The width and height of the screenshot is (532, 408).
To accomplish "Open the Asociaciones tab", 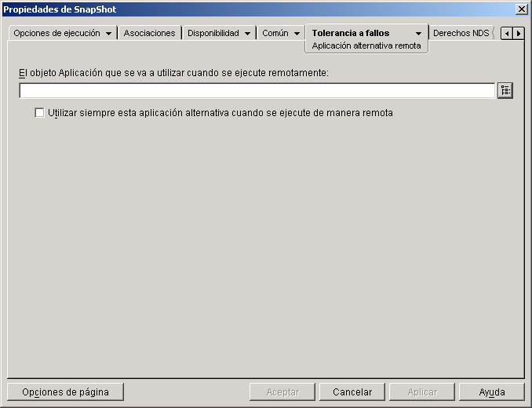I will coord(149,33).
